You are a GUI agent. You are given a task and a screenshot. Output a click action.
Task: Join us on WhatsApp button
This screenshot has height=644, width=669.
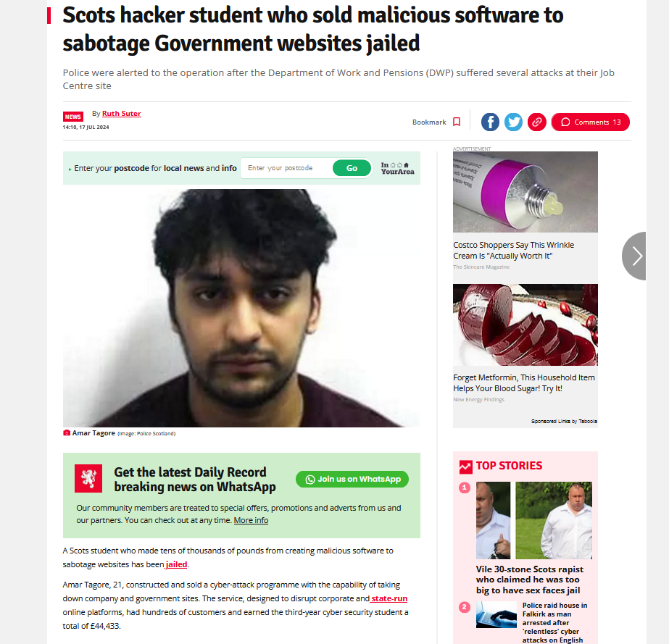[x=352, y=479]
